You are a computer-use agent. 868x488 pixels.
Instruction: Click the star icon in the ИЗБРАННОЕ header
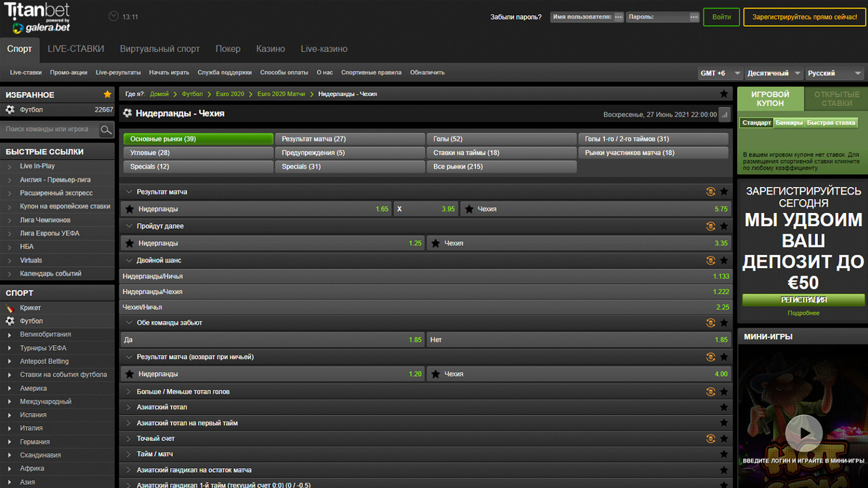[x=107, y=95]
